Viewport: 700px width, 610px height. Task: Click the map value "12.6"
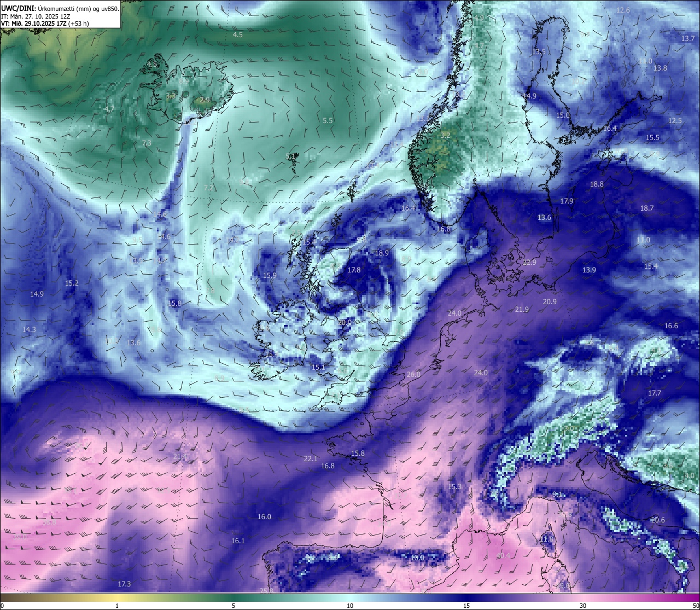[x=623, y=10]
